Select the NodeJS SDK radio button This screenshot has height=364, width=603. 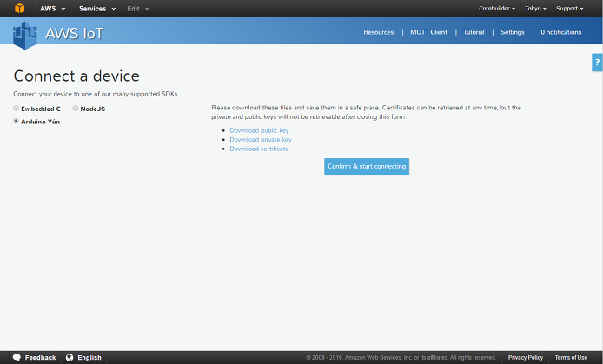point(76,108)
